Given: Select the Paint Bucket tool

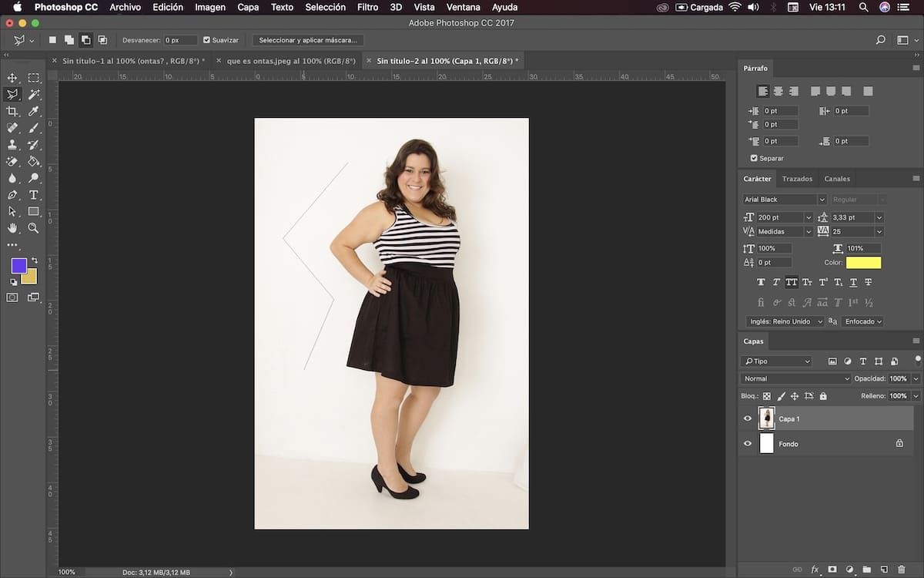Looking at the screenshot, I should (x=34, y=162).
